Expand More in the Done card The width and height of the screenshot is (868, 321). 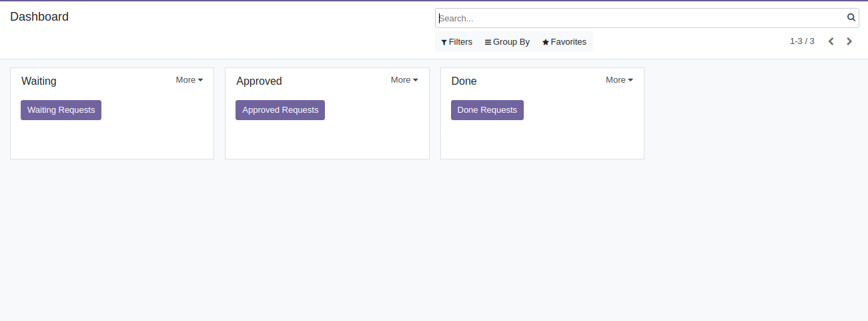pos(619,80)
